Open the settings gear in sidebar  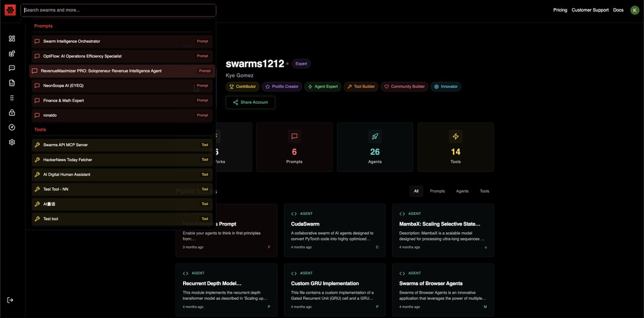pos(12,142)
